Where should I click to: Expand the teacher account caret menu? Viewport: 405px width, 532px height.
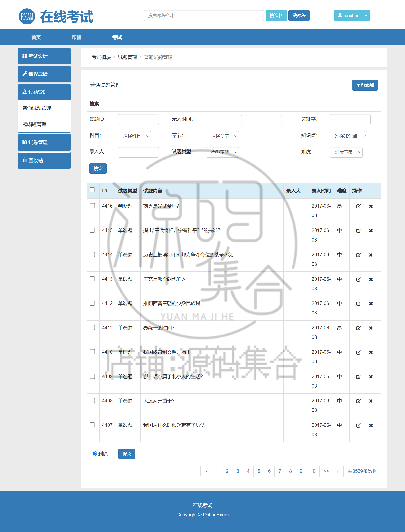tap(366, 16)
